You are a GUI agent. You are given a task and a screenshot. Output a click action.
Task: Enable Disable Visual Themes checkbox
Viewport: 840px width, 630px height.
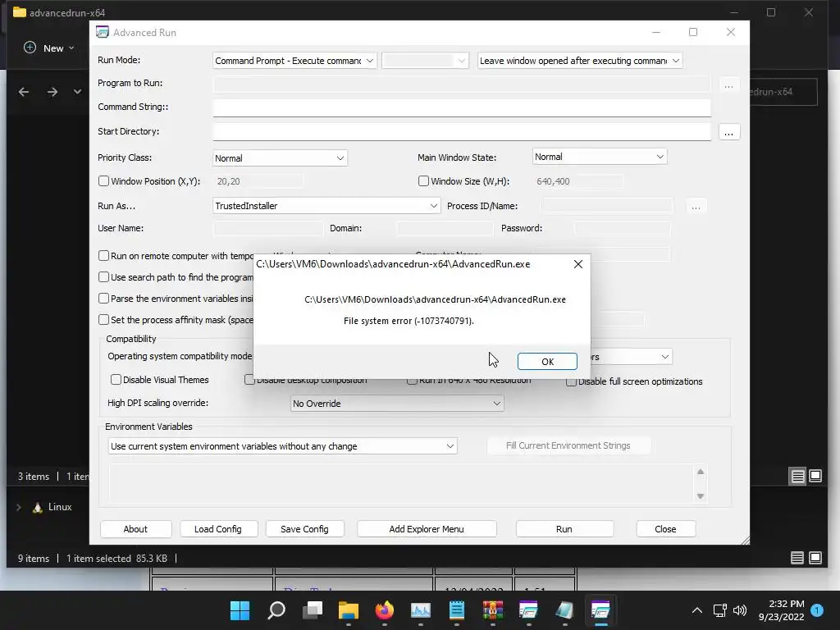(x=116, y=380)
